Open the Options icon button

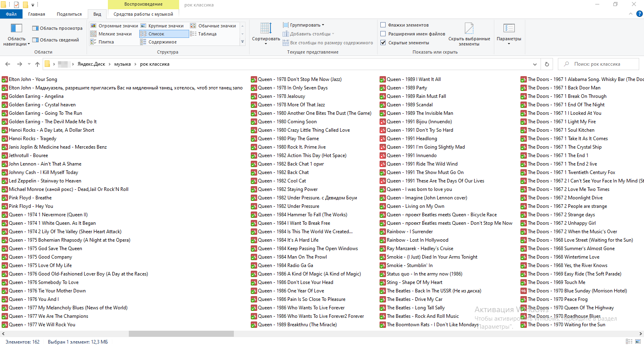tap(509, 28)
